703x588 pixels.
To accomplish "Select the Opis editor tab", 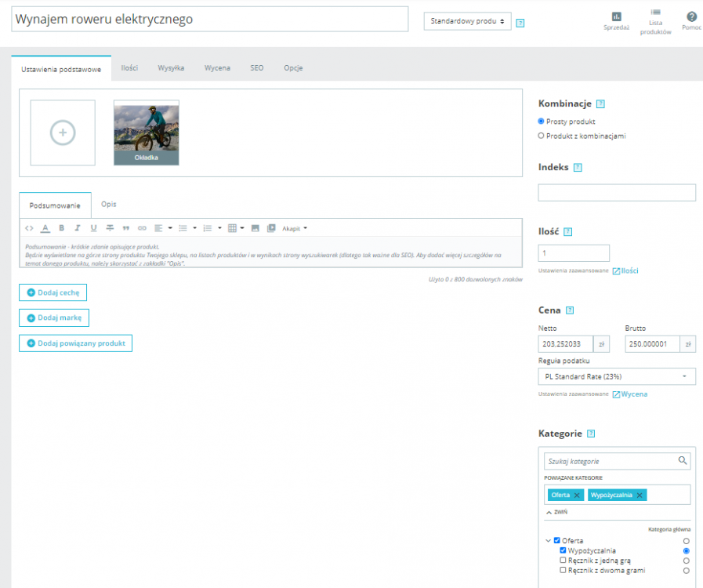I will (x=108, y=205).
